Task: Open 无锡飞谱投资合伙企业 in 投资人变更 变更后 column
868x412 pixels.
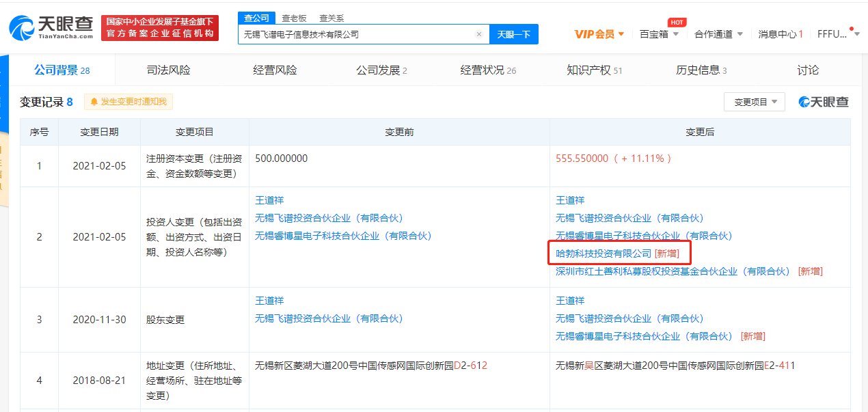Action: pos(629,218)
